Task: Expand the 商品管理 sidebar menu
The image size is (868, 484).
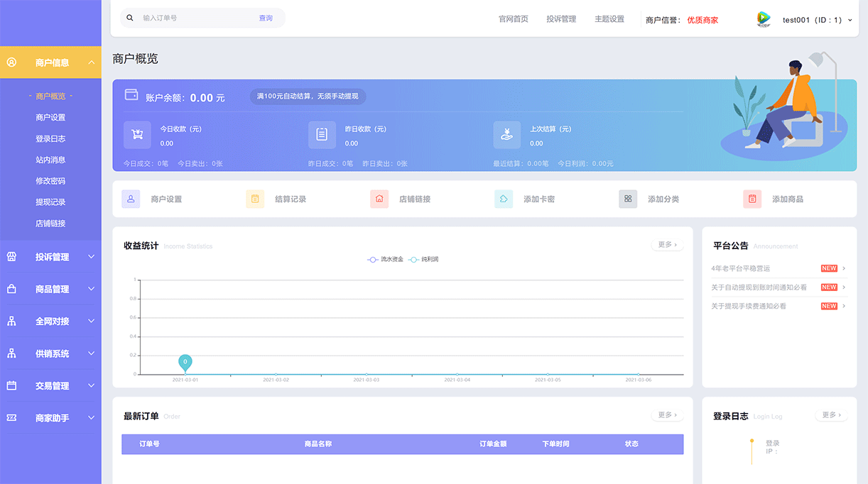Action: tap(51, 289)
